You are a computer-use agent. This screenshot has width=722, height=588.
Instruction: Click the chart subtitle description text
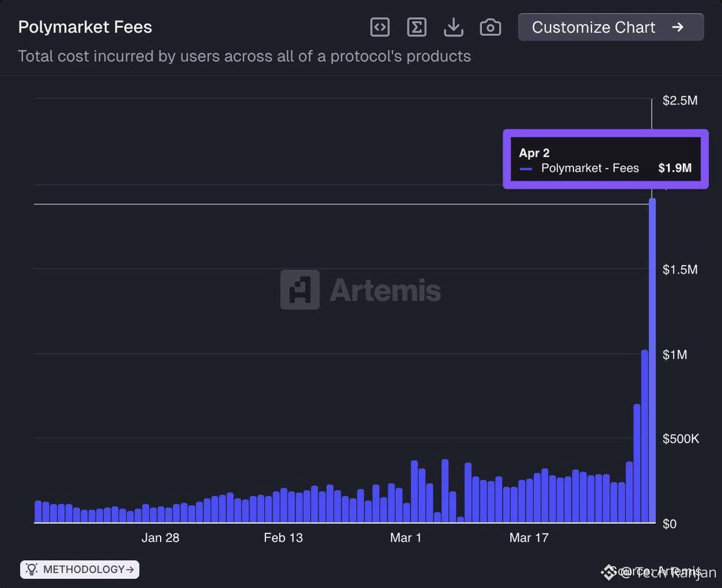[244, 57]
